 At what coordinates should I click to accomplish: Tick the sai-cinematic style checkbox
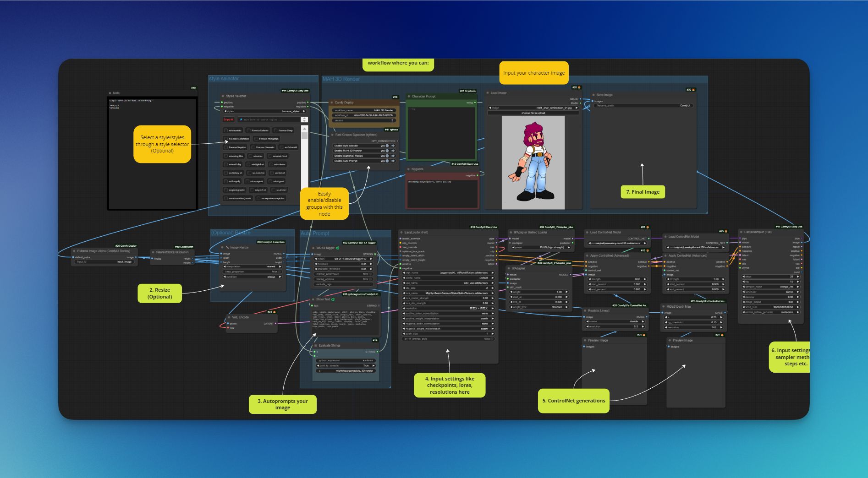(x=225, y=130)
